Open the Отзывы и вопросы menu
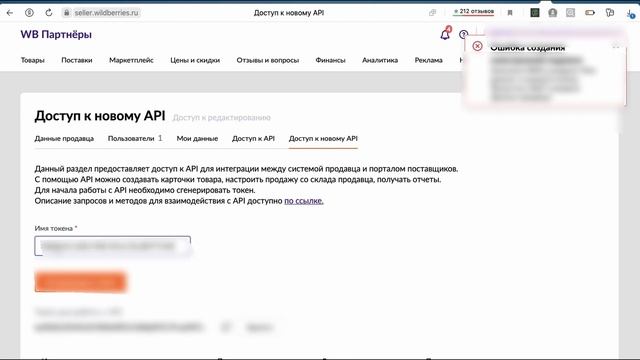Image resolution: width=640 pixels, height=360 pixels. pyautogui.click(x=268, y=60)
